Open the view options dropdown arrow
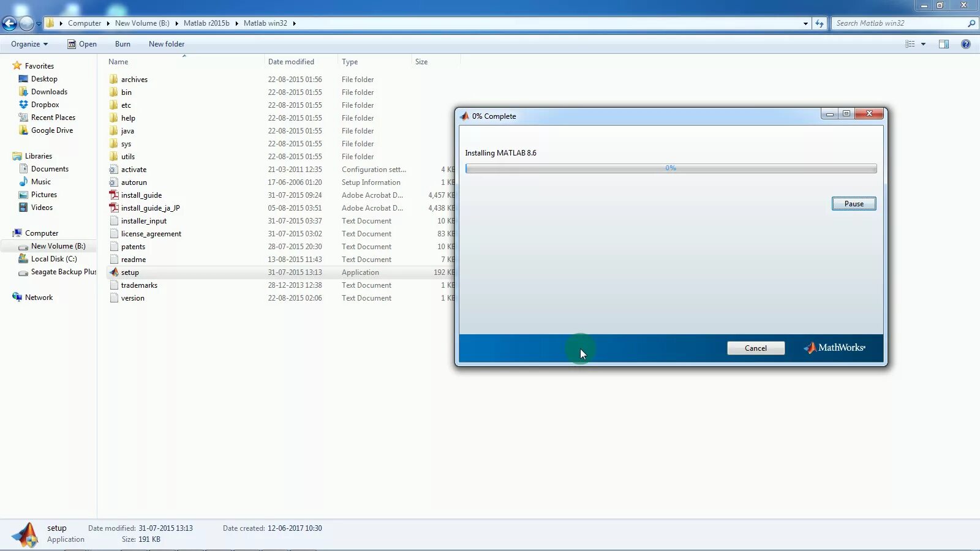The height and width of the screenshot is (551, 980). [923, 44]
